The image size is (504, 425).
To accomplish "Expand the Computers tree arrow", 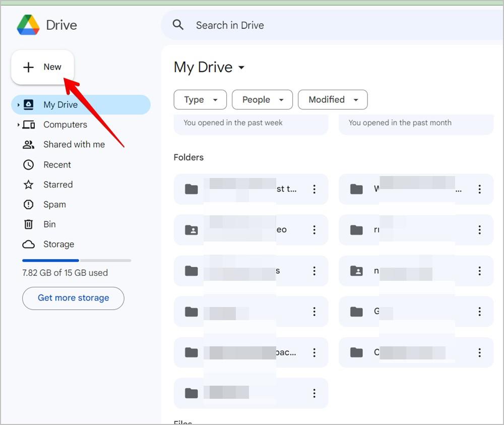I will [x=18, y=125].
